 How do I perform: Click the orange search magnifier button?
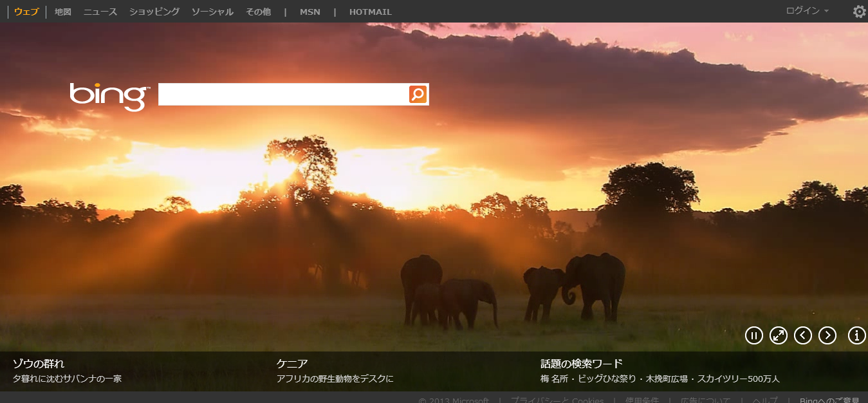pyautogui.click(x=418, y=95)
